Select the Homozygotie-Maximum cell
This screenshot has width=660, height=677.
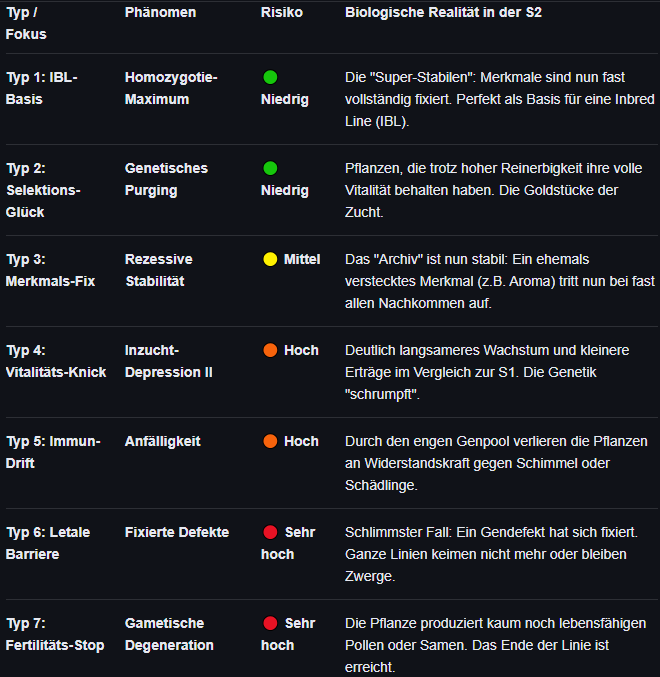[171, 88]
